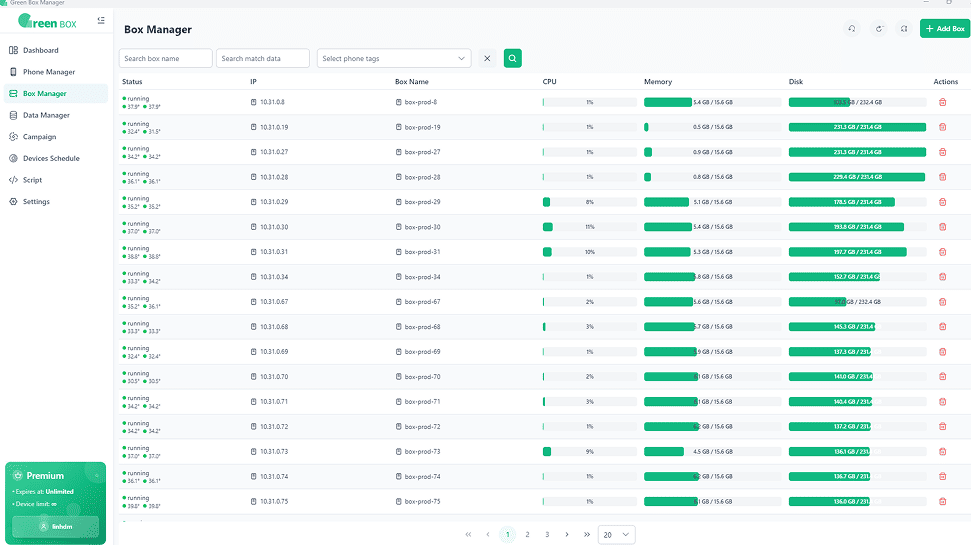
Task: Delete box-prod-31 with trash icon
Action: [x=943, y=252]
